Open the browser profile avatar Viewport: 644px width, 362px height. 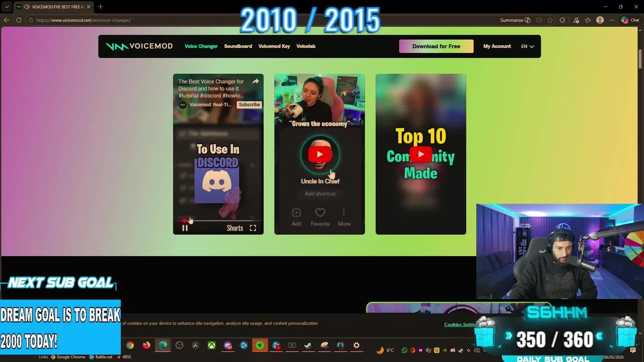[x=600, y=20]
